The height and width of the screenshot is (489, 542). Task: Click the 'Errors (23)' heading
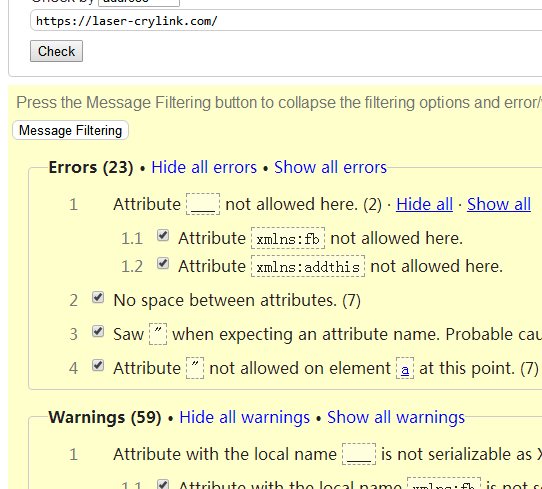(x=91, y=168)
